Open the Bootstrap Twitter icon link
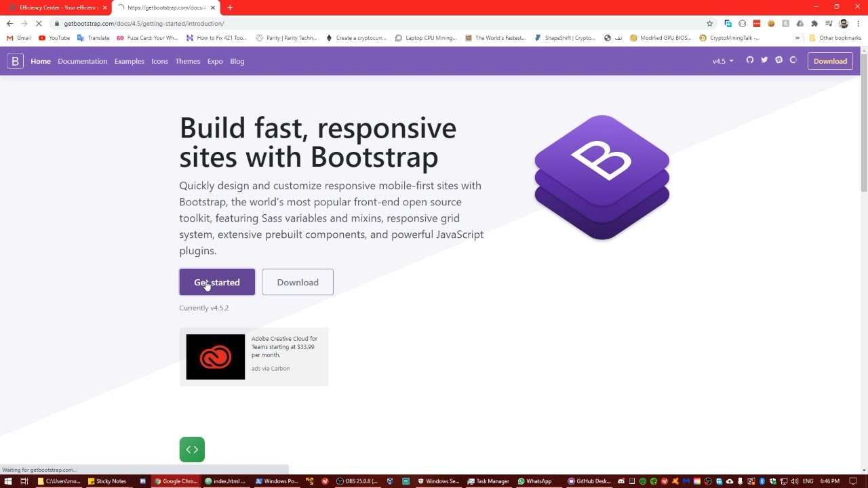 click(x=764, y=60)
